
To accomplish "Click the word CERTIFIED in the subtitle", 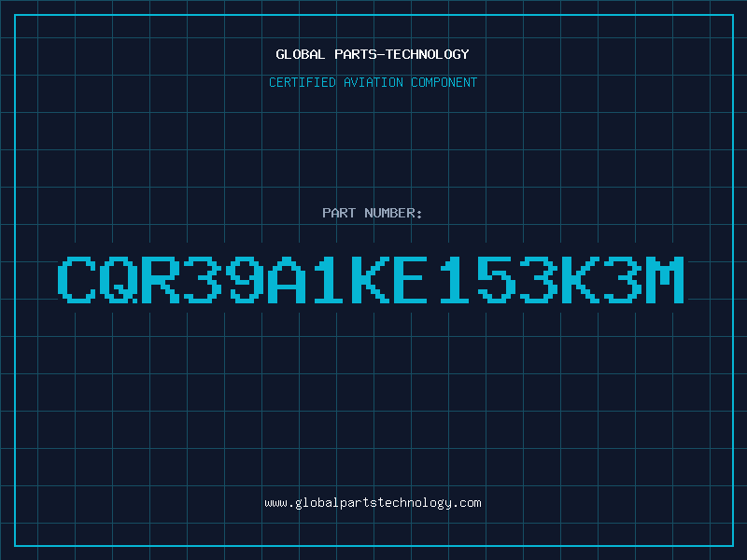I will tap(302, 82).
